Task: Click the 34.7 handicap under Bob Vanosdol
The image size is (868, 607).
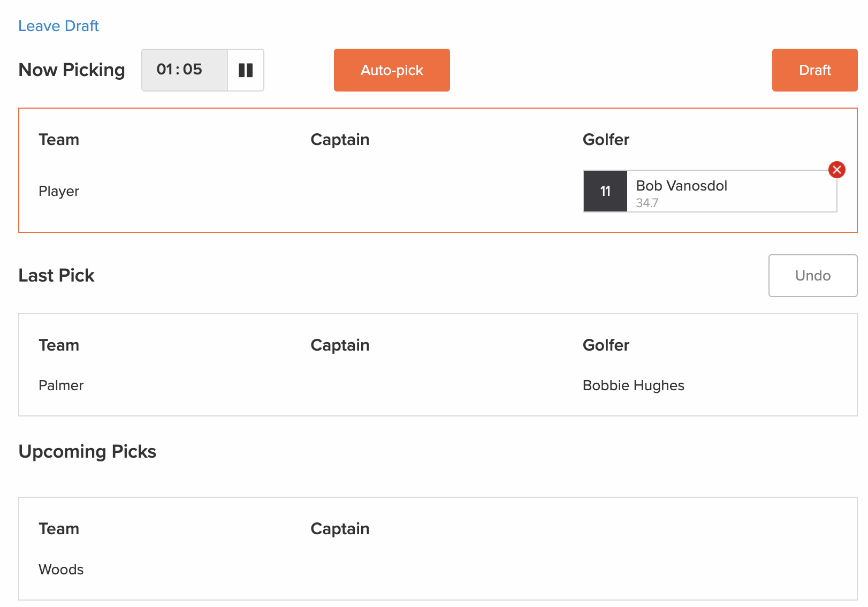Action: (647, 203)
